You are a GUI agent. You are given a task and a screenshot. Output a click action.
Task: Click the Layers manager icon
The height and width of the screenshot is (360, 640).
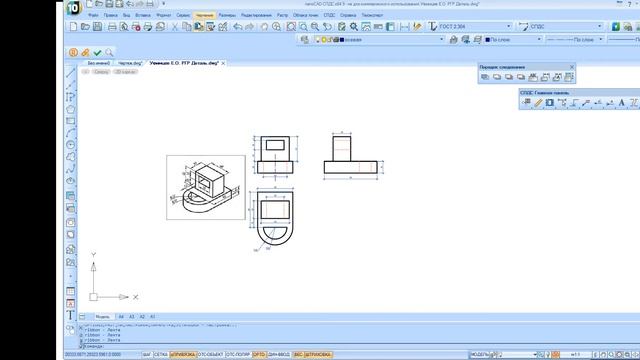coord(304,40)
